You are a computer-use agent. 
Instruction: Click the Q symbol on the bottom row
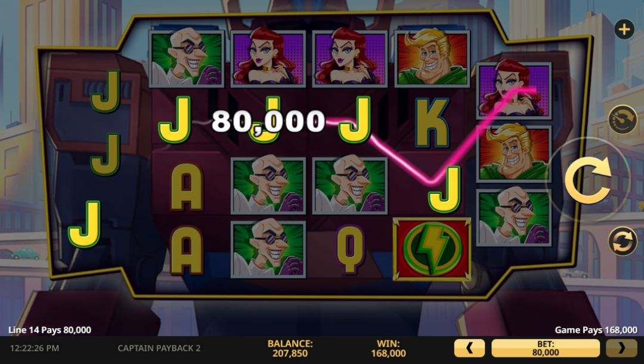[351, 249]
